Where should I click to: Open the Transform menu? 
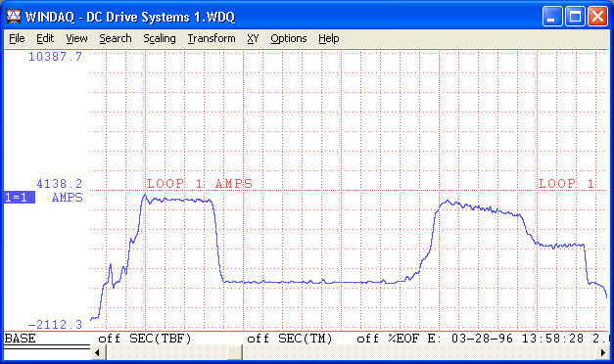[212, 38]
